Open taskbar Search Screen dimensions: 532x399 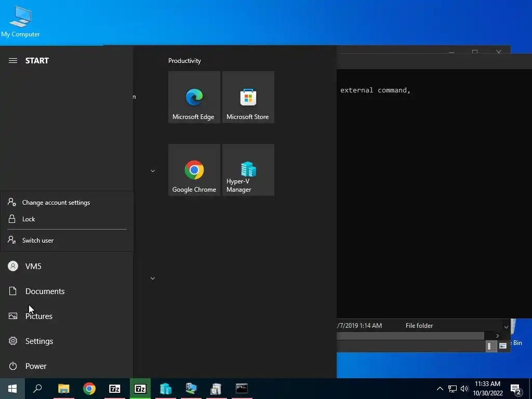(x=37, y=389)
